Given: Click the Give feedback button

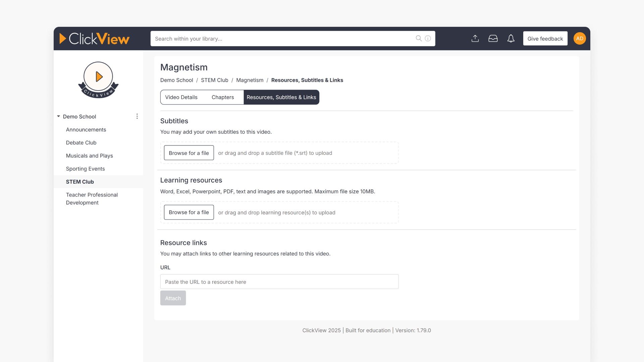Looking at the screenshot, I should pyautogui.click(x=545, y=38).
